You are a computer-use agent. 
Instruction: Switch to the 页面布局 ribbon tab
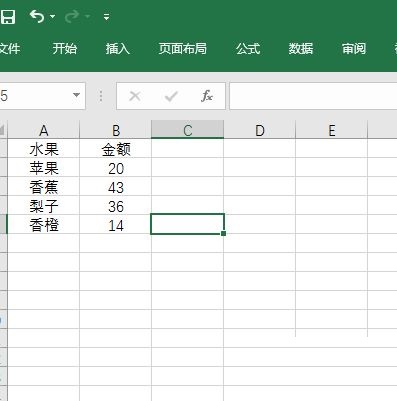point(183,49)
